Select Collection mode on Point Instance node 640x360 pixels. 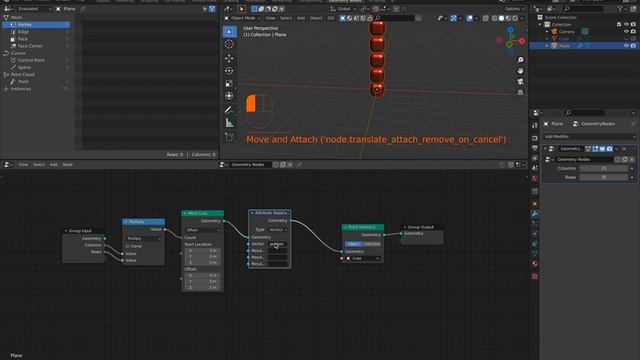pyautogui.click(x=371, y=244)
